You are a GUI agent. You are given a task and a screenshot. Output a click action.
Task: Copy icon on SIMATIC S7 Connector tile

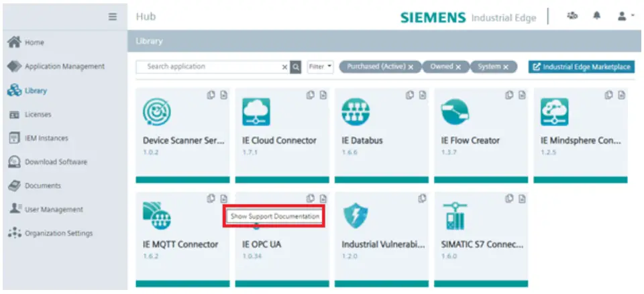(509, 199)
